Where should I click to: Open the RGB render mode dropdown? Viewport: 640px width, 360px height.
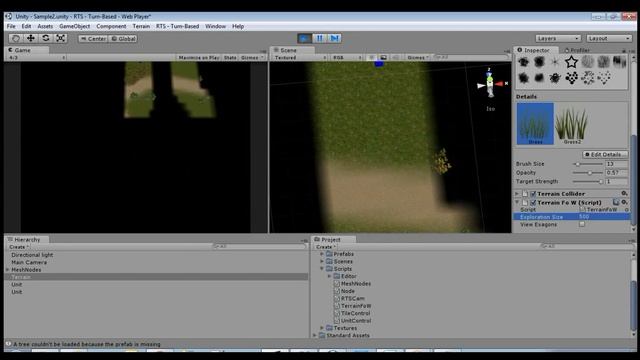pyautogui.click(x=346, y=58)
